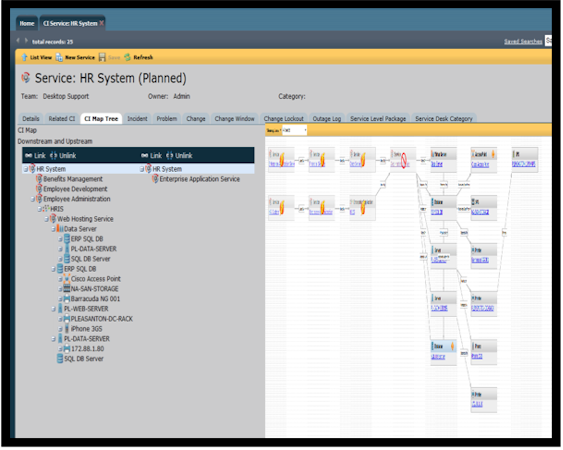
Task: Click Unlink above the Enterprise Application Service tree
Action: coord(180,156)
